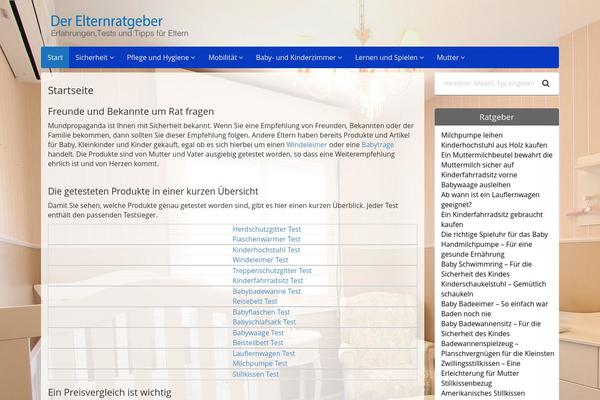
Task: Open Milchpumpe leihen in Ratgeber
Action: coord(472,135)
